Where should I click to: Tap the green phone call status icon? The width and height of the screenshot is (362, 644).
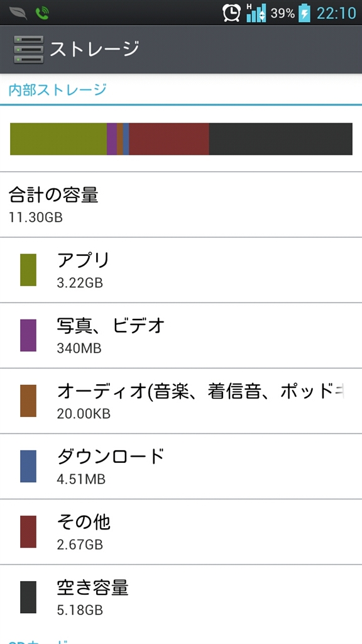click(x=42, y=14)
